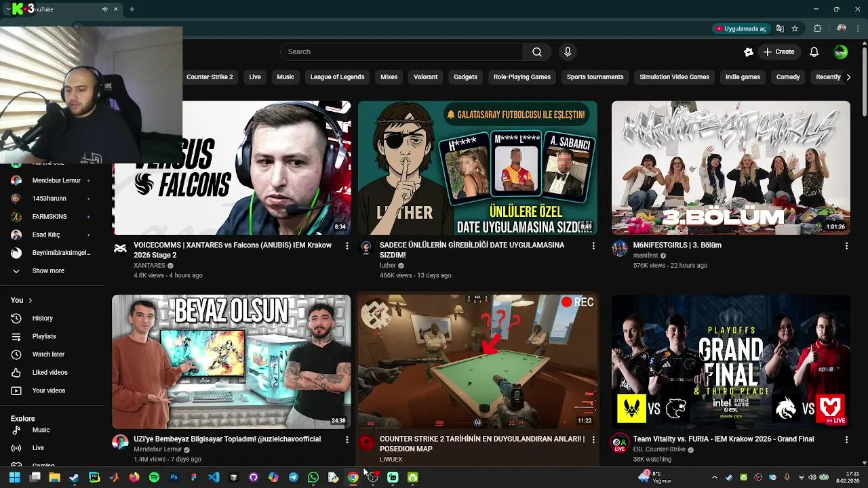Viewport: 868px width, 488px height.
Task: Open Esad Kılıç subscription
Action: tap(52, 235)
